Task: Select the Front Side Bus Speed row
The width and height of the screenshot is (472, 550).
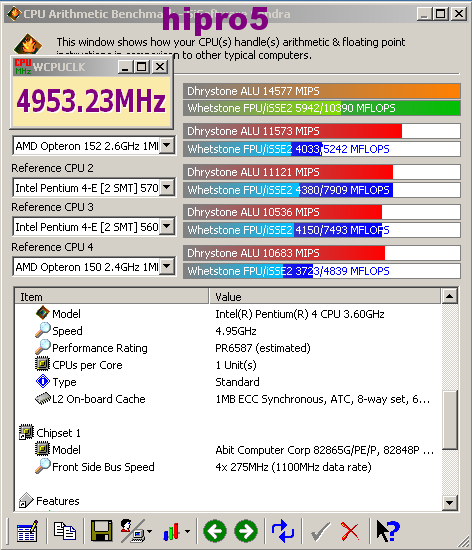Action: click(228, 467)
